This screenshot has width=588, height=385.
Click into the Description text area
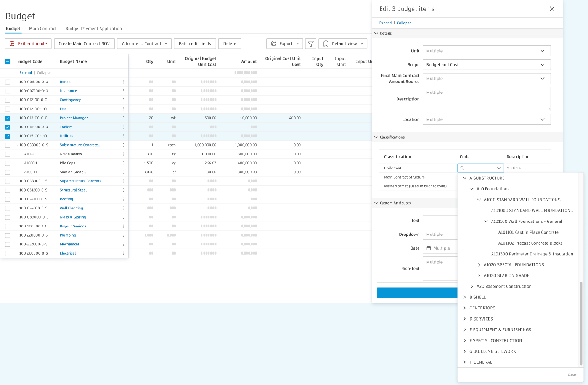pyautogui.click(x=487, y=99)
